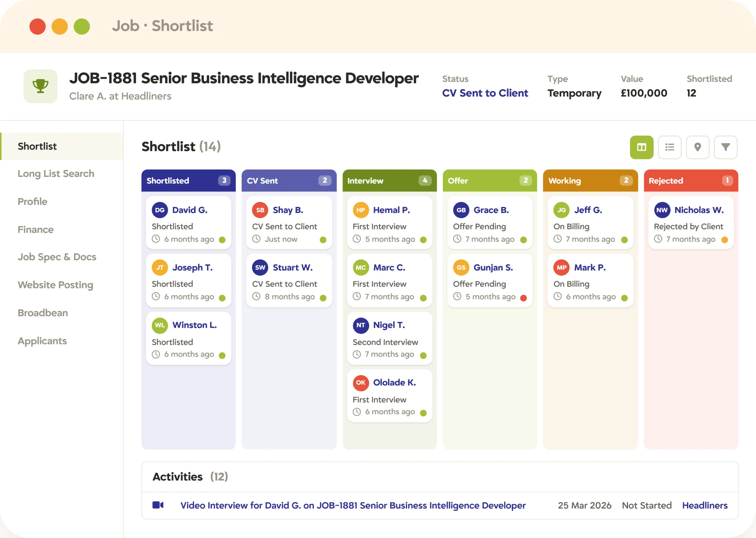Open Stuart W. candidate name link
756x538 pixels.
[293, 268]
